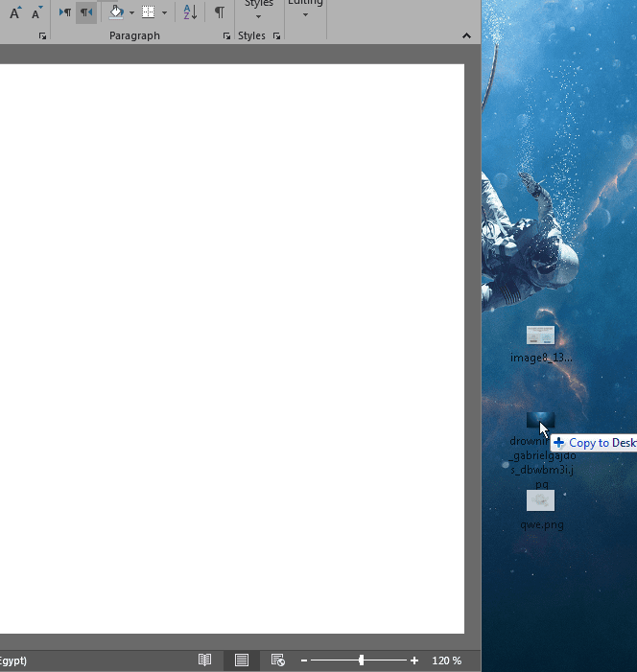Screen dimensions: 637x672
Task: Open the Styles pane launcher
Action: coord(277,36)
